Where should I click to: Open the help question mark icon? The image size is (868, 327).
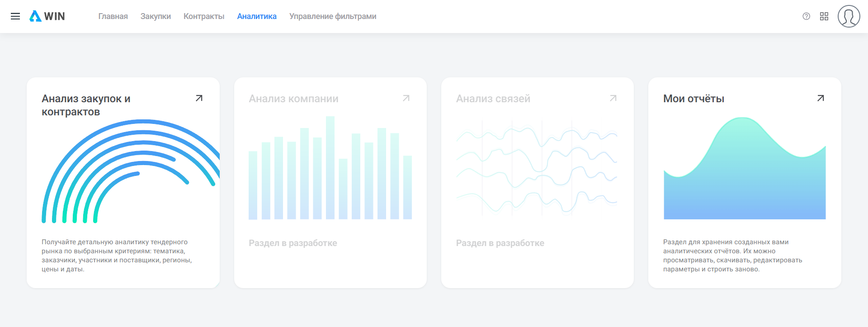tap(806, 16)
